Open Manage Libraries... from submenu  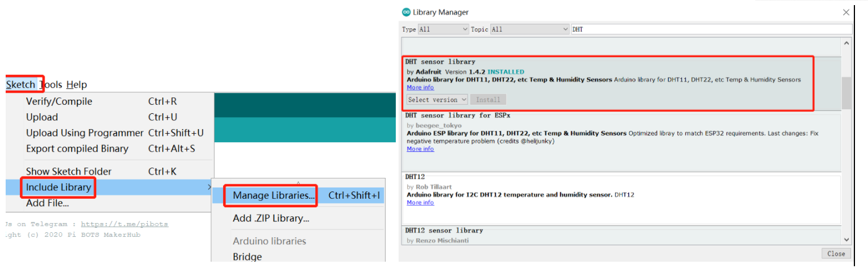coord(298,195)
